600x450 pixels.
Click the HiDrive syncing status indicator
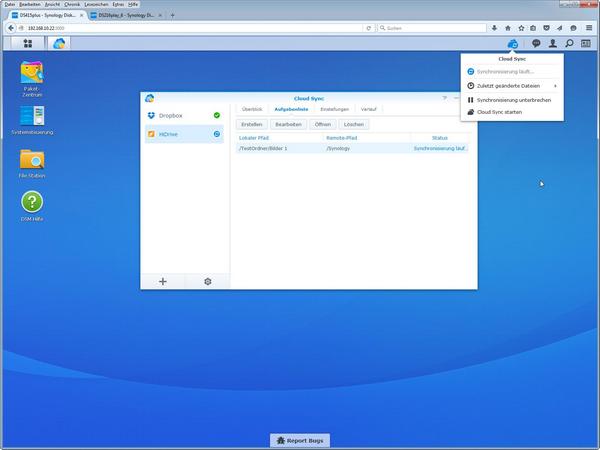point(217,134)
